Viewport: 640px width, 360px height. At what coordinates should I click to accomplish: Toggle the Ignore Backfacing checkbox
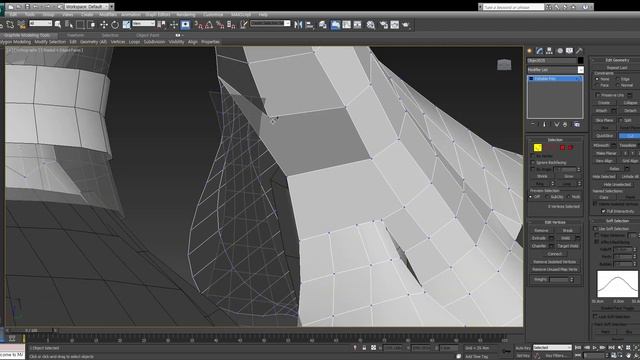pos(533,162)
